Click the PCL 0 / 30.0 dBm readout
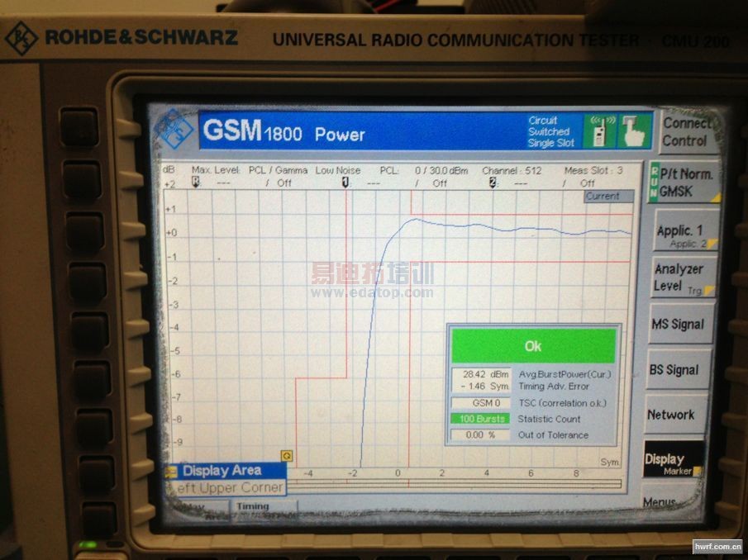Image resolution: width=748 pixels, height=560 pixels. coord(424,171)
